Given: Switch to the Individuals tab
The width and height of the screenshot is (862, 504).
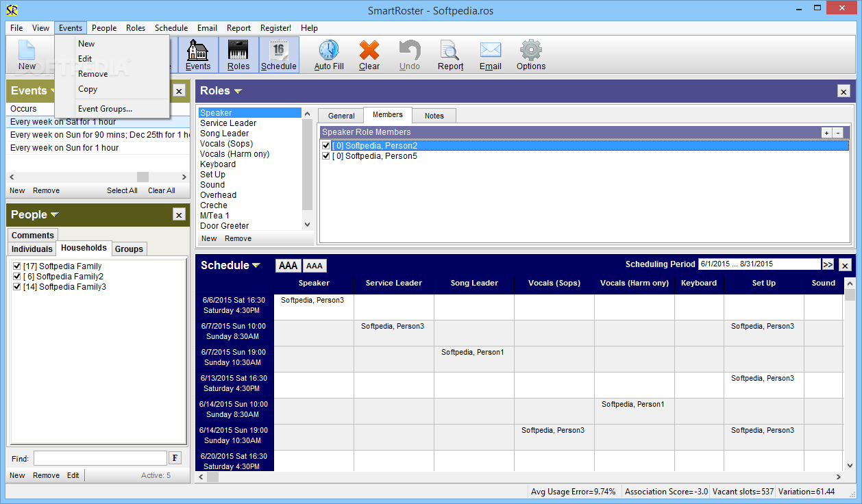Looking at the screenshot, I should tap(32, 249).
